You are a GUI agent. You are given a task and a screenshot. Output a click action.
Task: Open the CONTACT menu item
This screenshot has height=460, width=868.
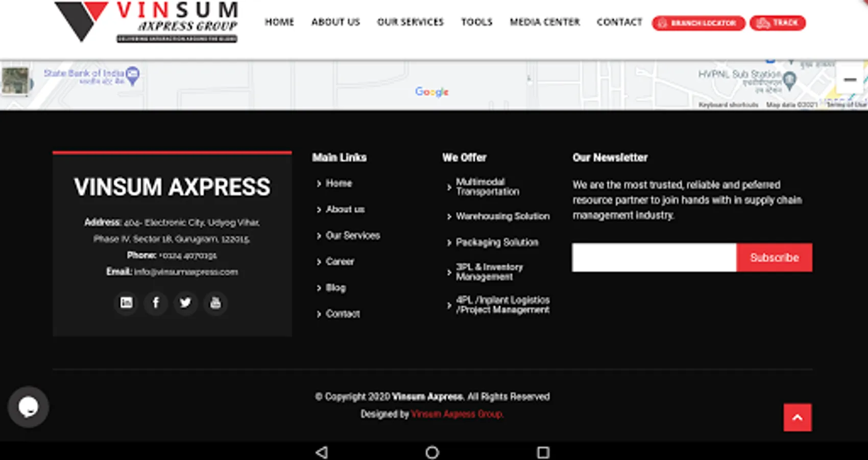coord(619,22)
